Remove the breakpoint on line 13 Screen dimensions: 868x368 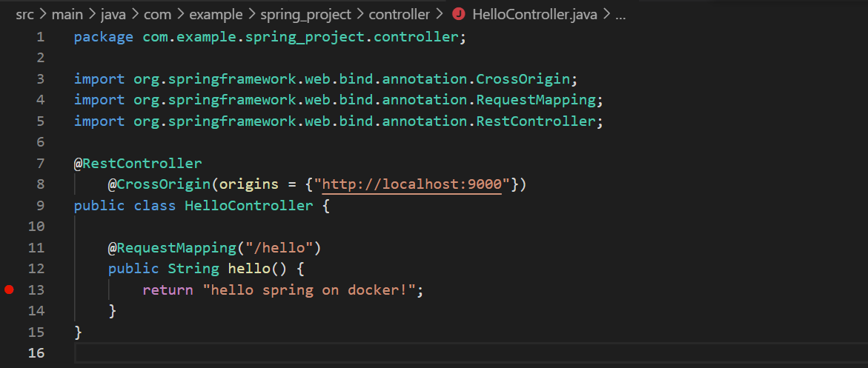(x=9, y=290)
